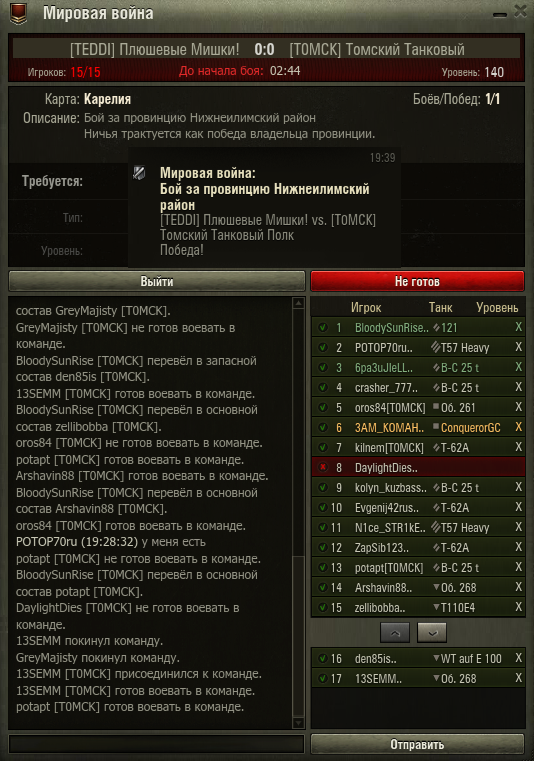
Task: Click green ready checkmark of BloodySunRise
Action: click(x=322, y=328)
